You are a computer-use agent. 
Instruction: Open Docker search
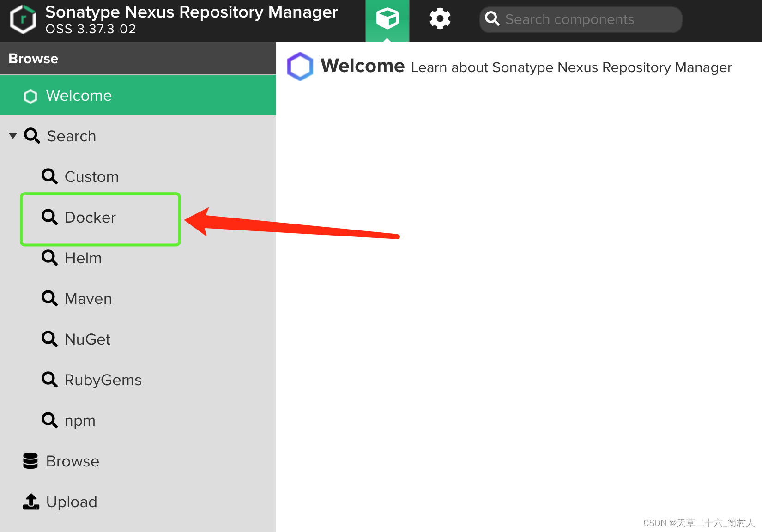pos(90,218)
